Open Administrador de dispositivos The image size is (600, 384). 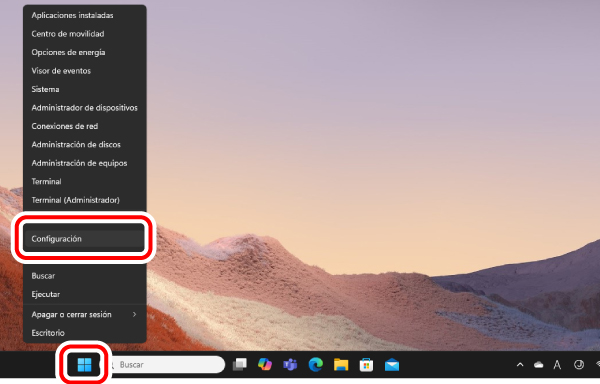(85, 108)
